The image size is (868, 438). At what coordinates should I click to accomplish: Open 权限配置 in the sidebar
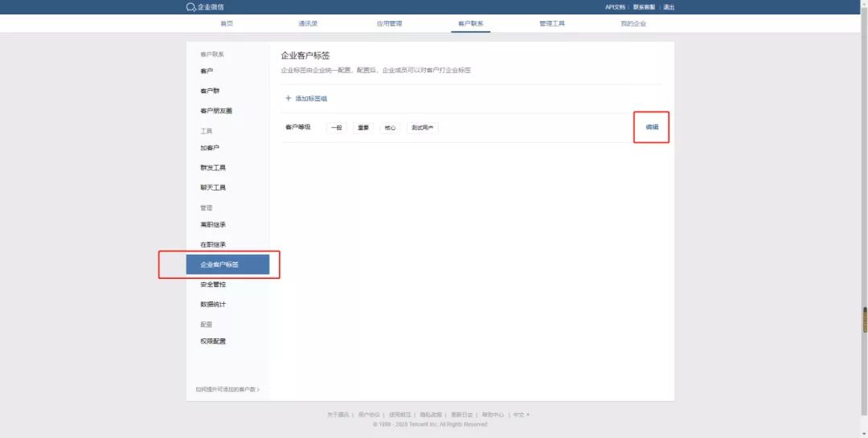[213, 342]
